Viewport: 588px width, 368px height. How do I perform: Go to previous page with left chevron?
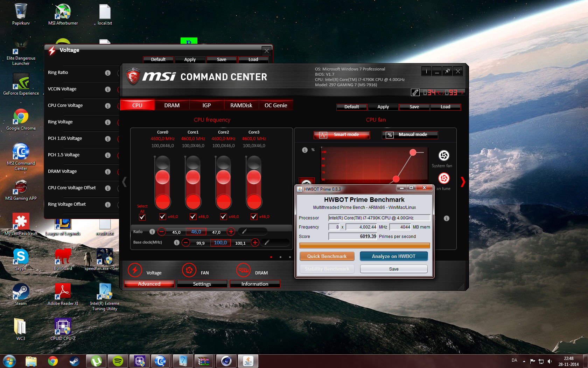[124, 182]
